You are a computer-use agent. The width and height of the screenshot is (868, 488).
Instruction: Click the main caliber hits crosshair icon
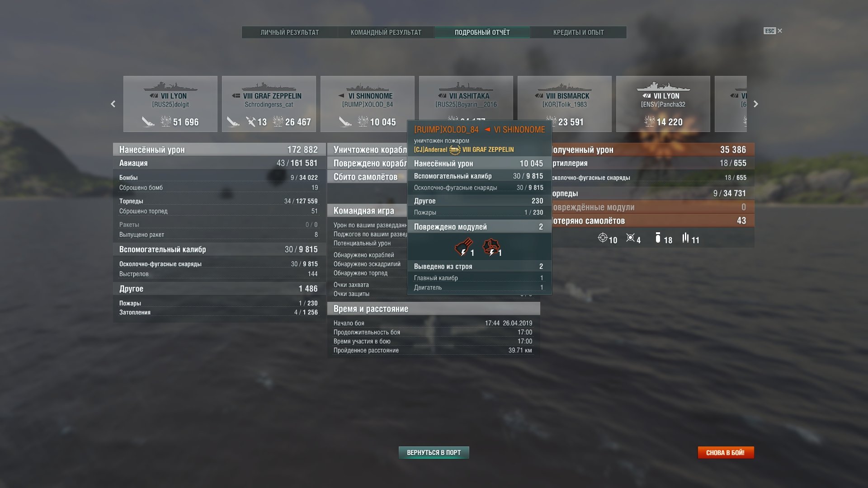603,238
